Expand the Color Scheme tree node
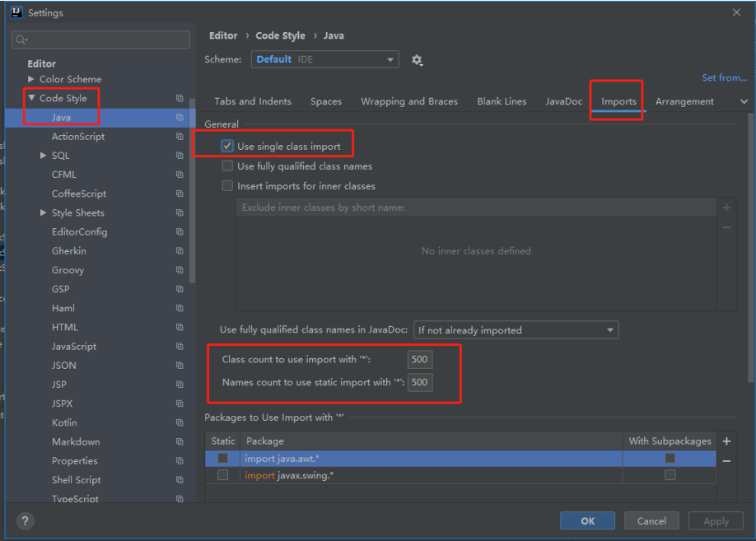The image size is (756, 541). pos(30,79)
